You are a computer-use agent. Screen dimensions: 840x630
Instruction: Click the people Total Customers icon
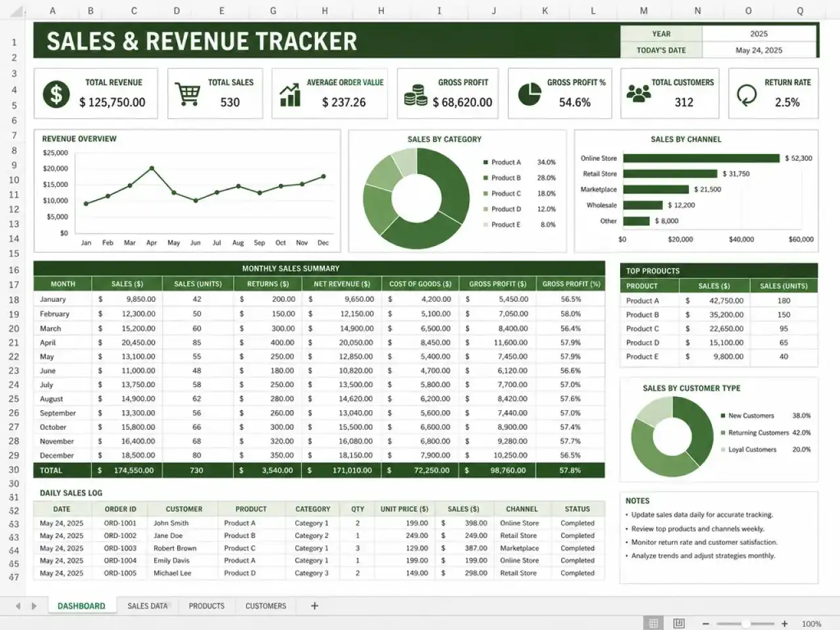pos(639,93)
